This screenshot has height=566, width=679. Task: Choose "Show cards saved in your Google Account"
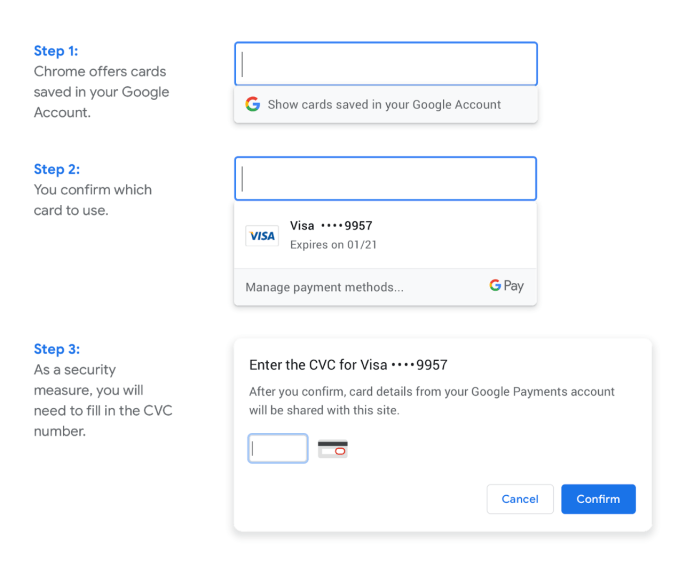(x=384, y=104)
